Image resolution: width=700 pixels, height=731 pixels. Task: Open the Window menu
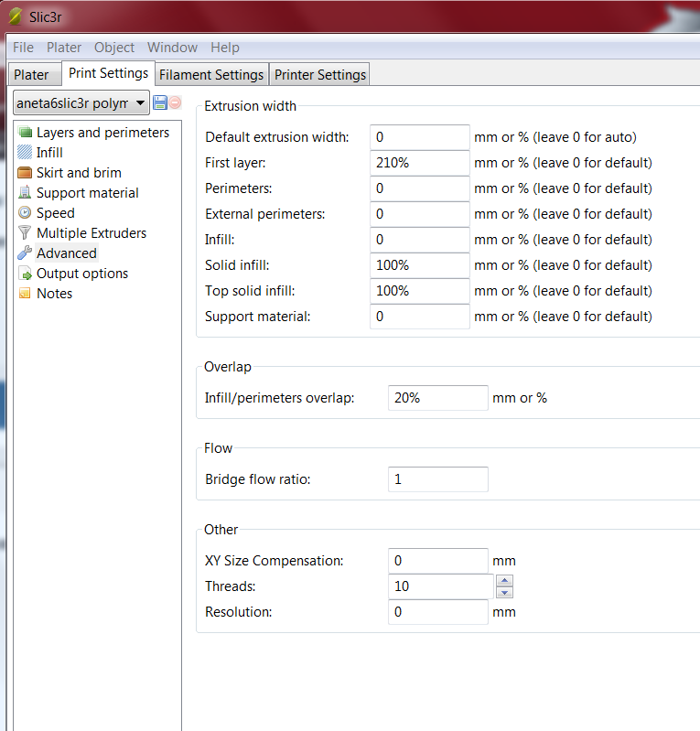(173, 48)
